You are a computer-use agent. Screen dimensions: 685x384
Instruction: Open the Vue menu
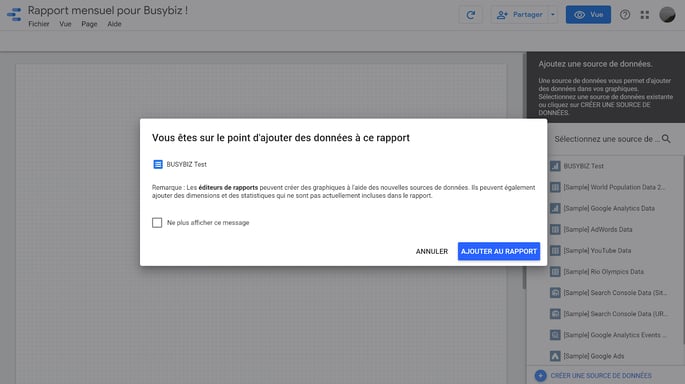pyautogui.click(x=65, y=24)
